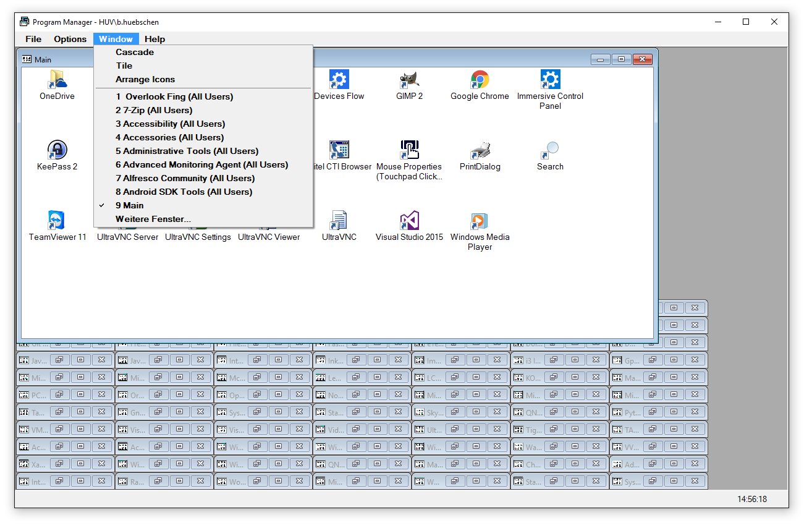
Task: Switch to '5 Administrative Tools (All Users)'
Action: pos(203,151)
